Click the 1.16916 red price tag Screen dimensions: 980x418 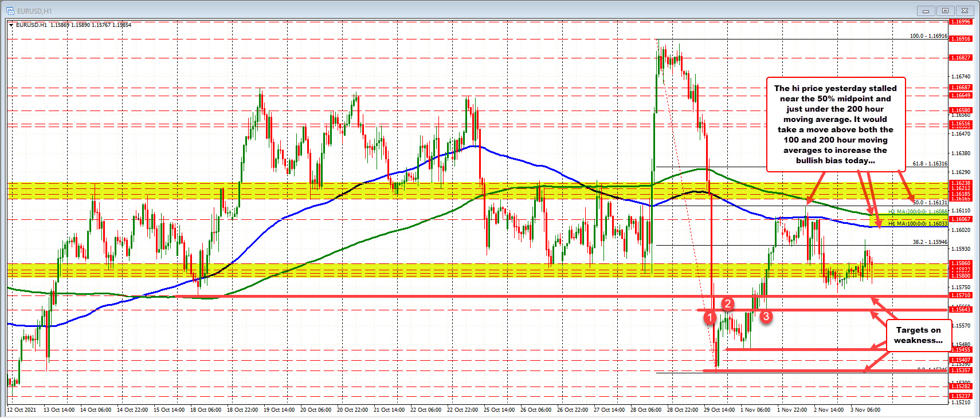961,39
